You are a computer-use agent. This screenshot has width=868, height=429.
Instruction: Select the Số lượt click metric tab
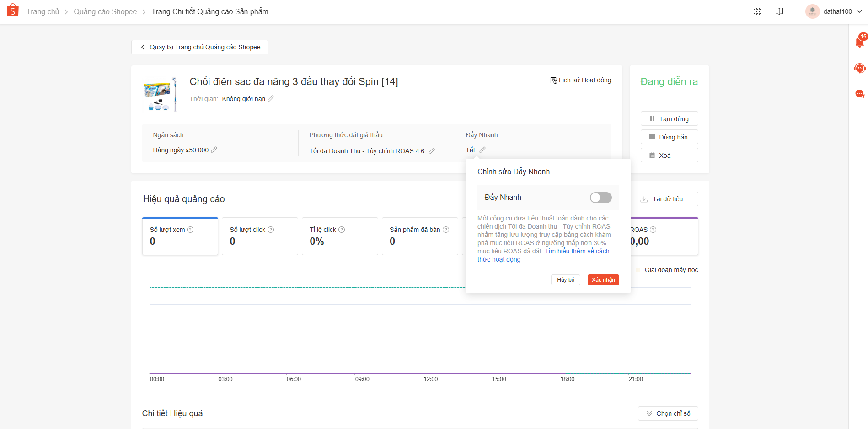coord(260,236)
